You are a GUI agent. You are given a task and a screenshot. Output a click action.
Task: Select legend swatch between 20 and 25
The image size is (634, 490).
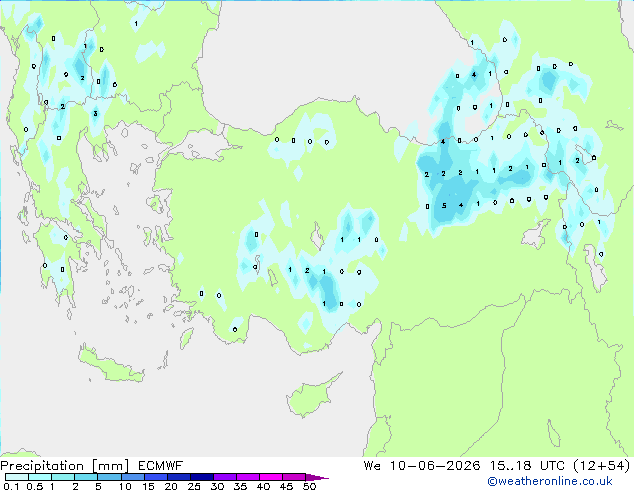coord(178,477)
